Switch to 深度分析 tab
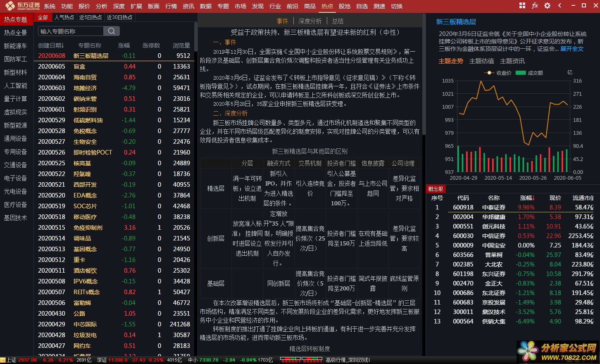Viewport: 600px width, 364px height. 310,21
